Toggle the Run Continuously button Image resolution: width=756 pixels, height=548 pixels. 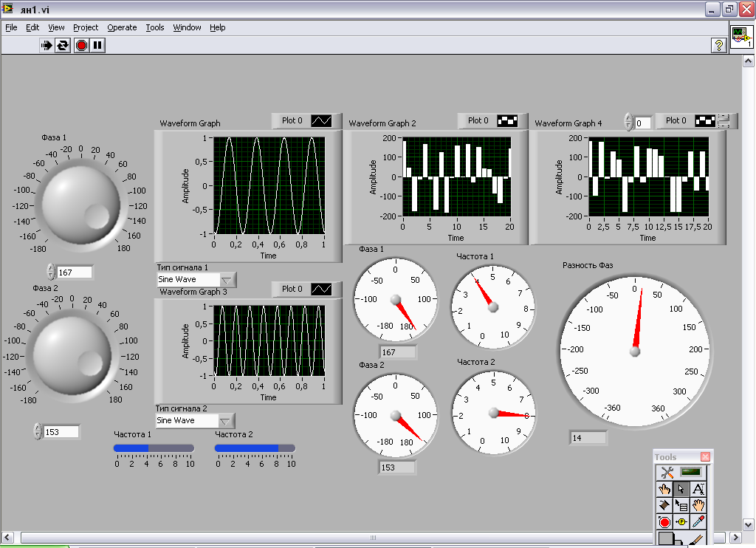click(x=63, y=45)
